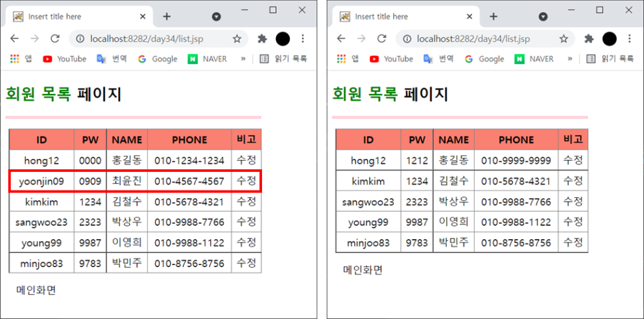Open the Chrome three-dot menu in right window

coord(629,39)
